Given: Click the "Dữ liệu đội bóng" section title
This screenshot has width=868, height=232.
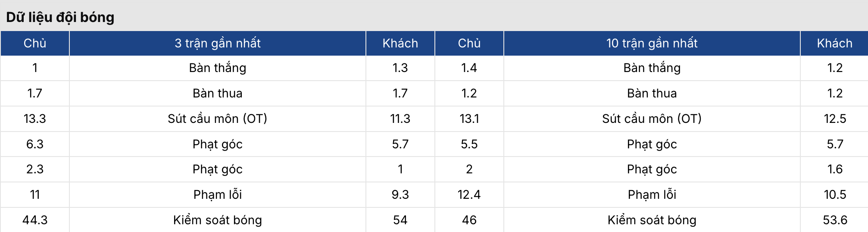Looking at the screenshot, I should click(x=60, y=17).
